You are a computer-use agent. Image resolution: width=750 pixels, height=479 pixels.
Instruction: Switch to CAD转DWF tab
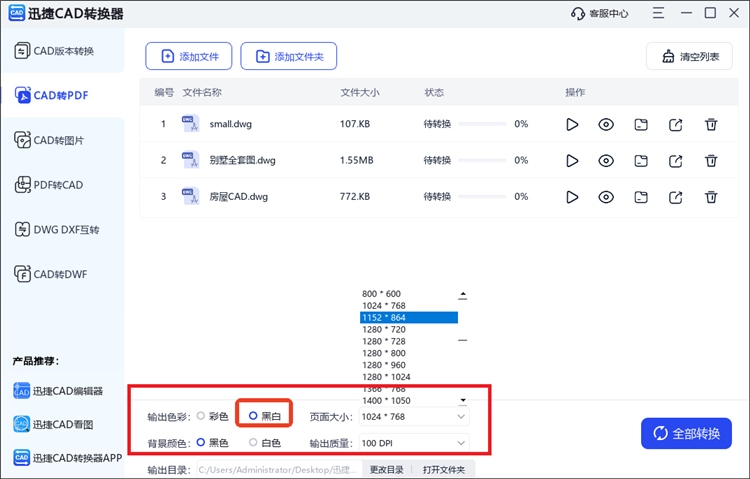coord(63,274)
